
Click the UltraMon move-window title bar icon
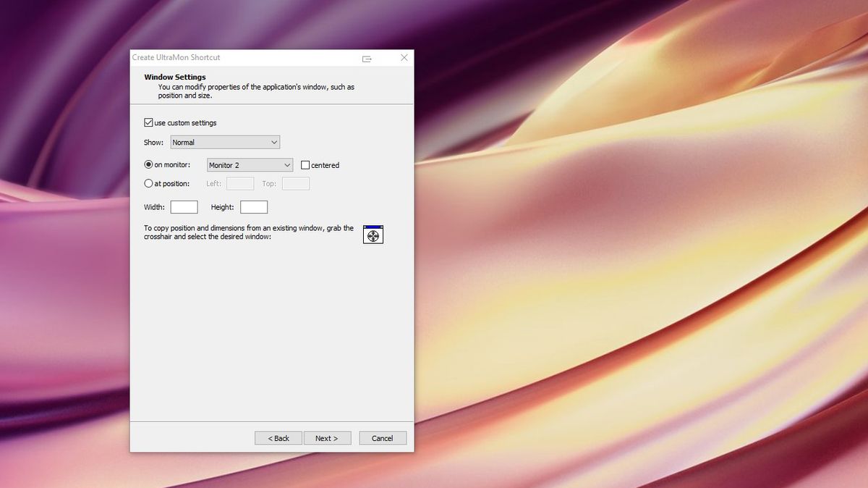367,57
